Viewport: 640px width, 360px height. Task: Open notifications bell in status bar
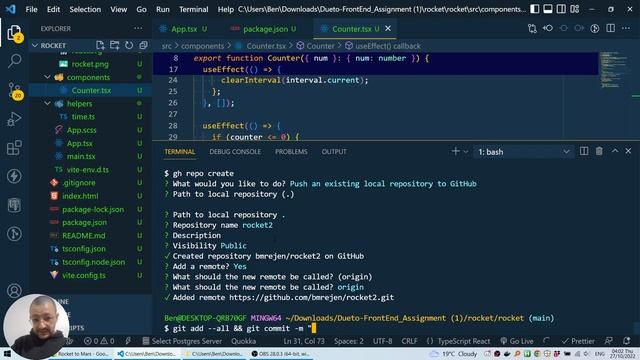pyautogui.click(x=627, y=340)
